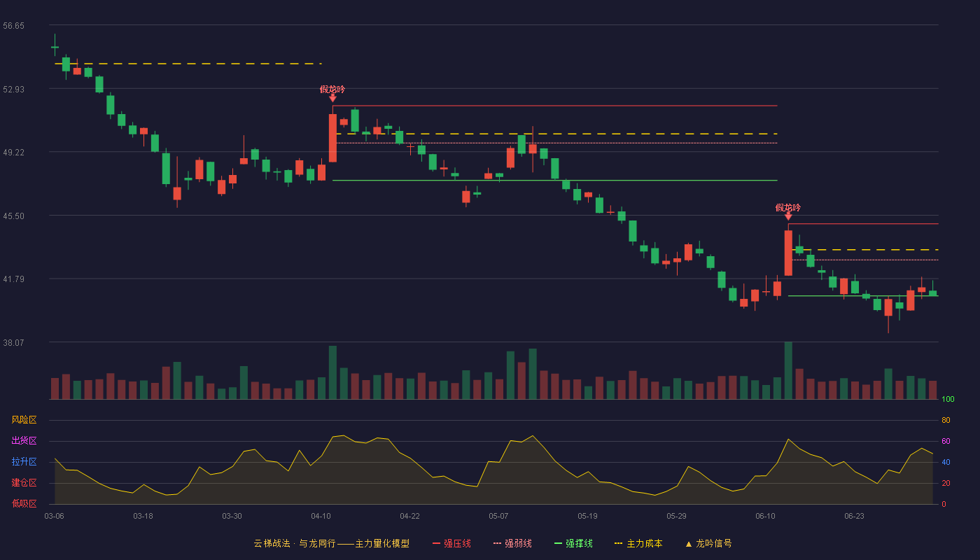Click the 49.22 price axis label
980x560 pixels.
(13, 153)
